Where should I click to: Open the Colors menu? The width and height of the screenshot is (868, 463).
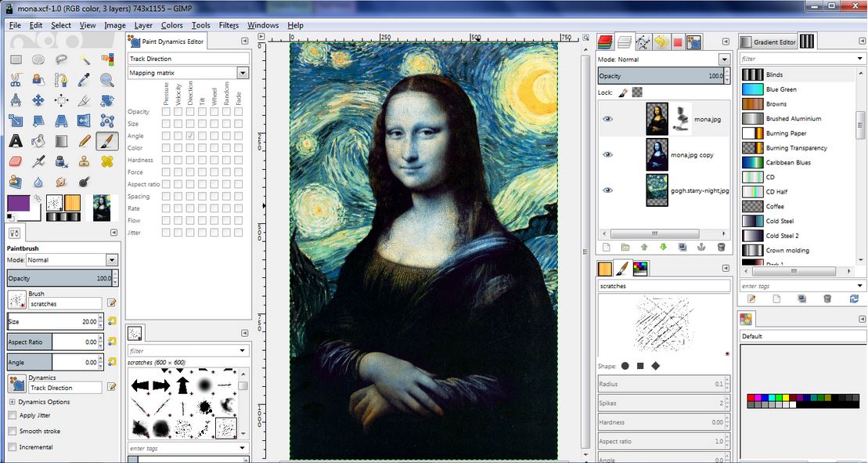[x=171, y=26]
